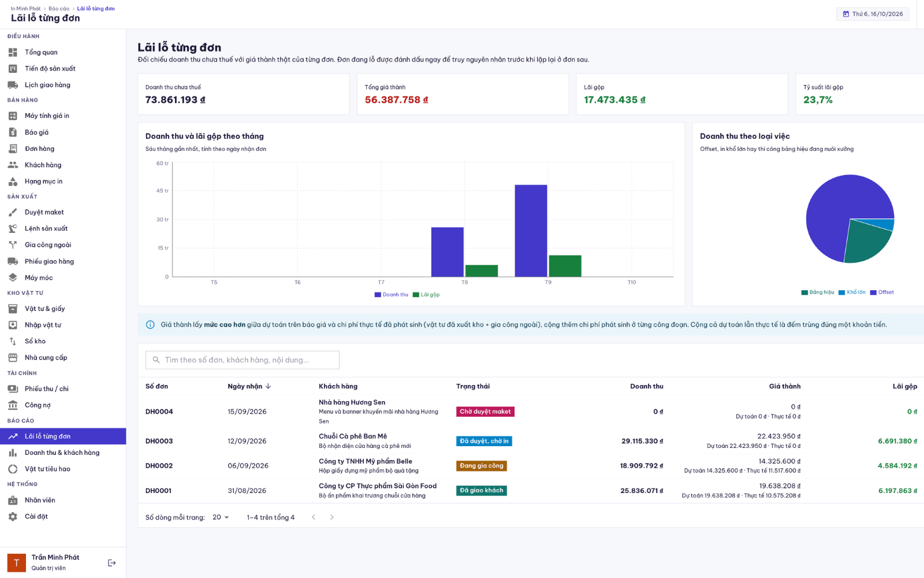The image size is (924, 578).
Task: Sort by Ngày nhận column arrow
Action: [x=268, y=386]
